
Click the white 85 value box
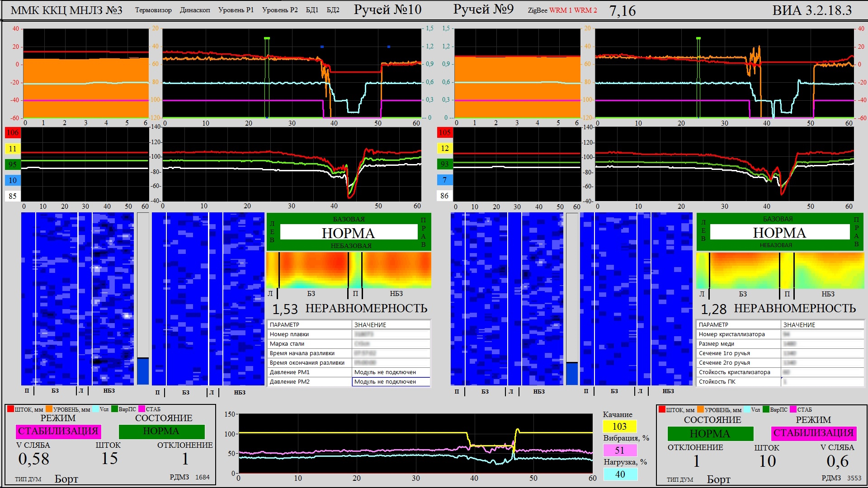13,196
